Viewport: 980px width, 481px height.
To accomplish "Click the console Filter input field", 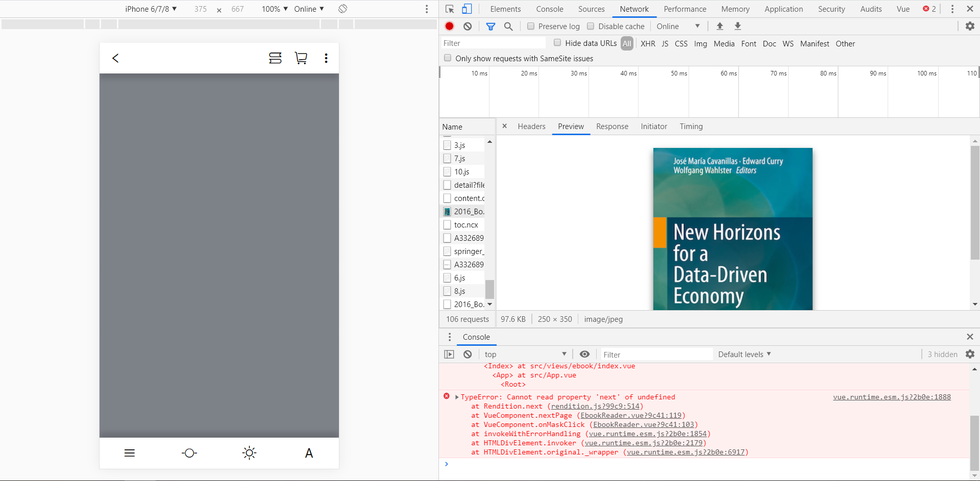I will (656, 354).
